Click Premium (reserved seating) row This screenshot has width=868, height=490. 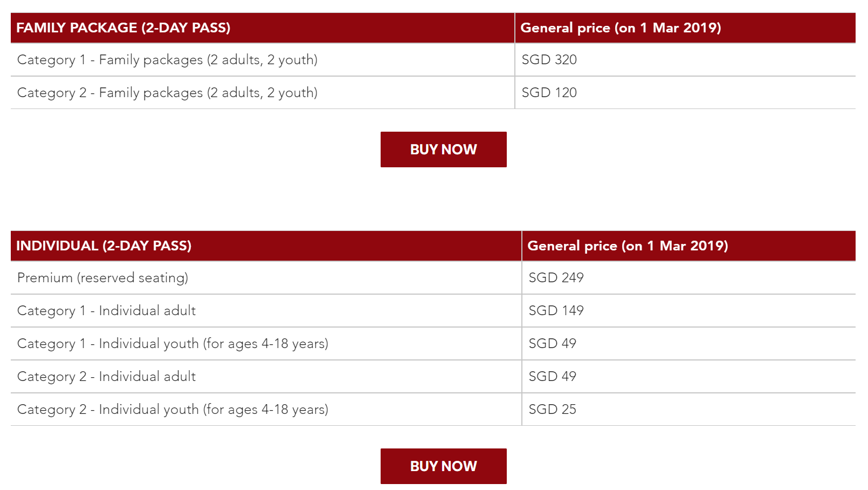(x=433, y=278)
